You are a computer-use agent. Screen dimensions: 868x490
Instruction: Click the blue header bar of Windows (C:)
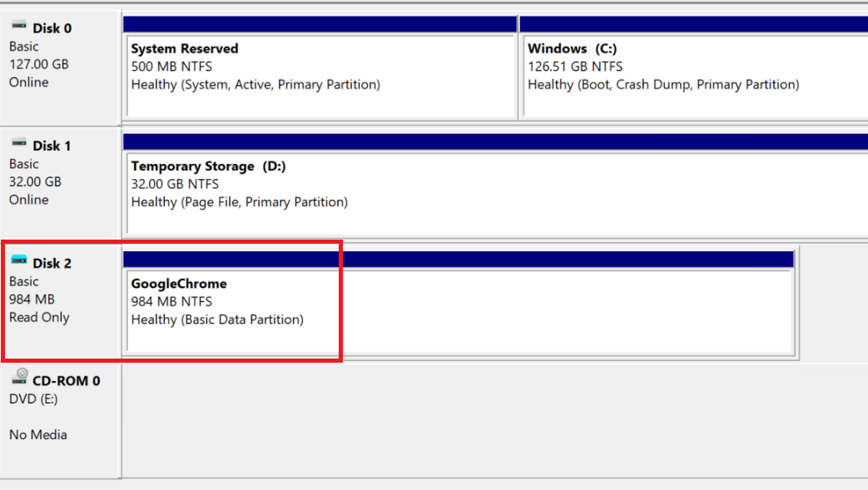[x=693, y=24]
